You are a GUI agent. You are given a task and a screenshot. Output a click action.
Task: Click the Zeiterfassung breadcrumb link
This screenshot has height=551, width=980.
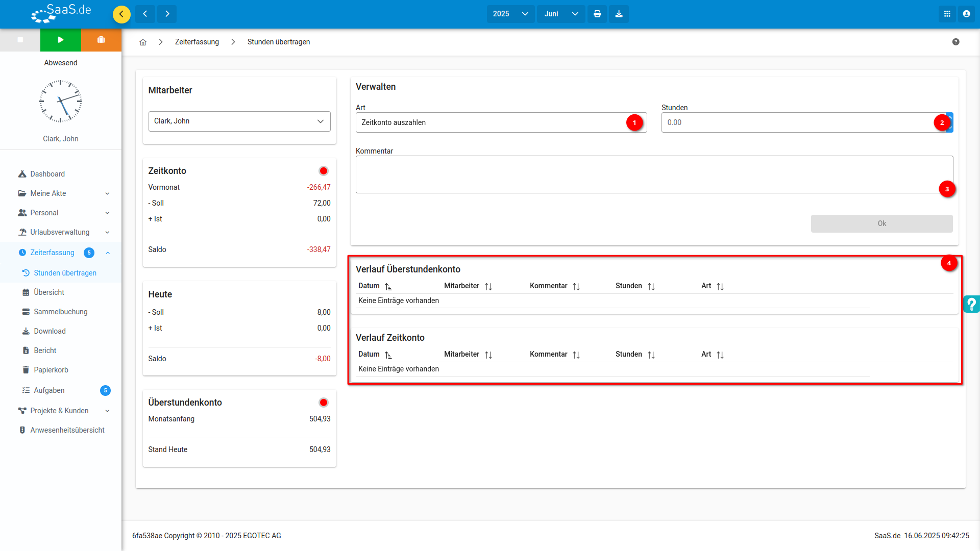click(197, 42)
